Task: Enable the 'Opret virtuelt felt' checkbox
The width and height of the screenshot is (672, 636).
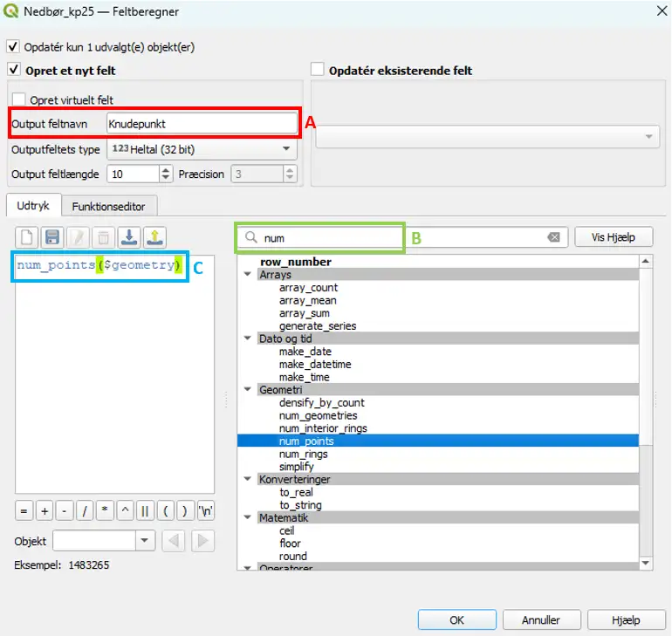Action: 19,100
